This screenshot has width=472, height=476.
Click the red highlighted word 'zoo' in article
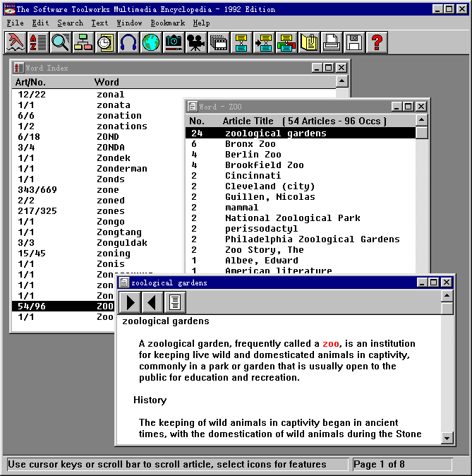(x=330, y=344)
